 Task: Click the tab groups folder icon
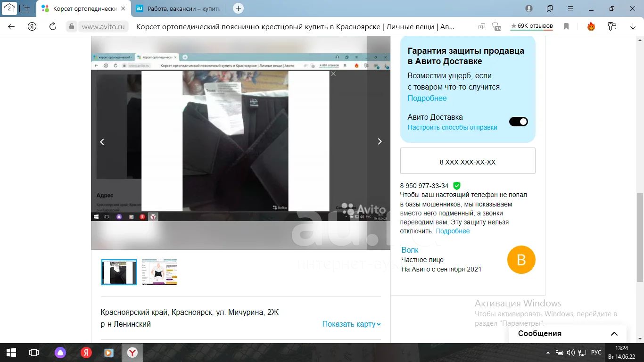(25, 8)
